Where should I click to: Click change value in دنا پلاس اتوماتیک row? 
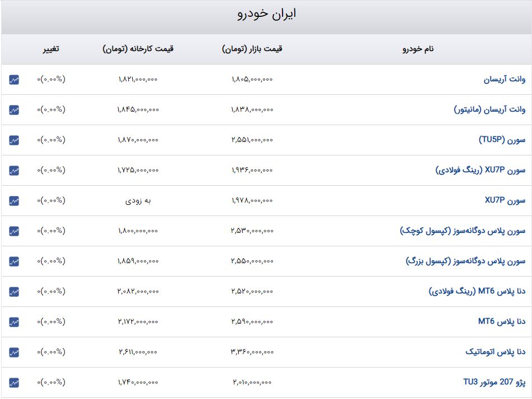(51, 352)
